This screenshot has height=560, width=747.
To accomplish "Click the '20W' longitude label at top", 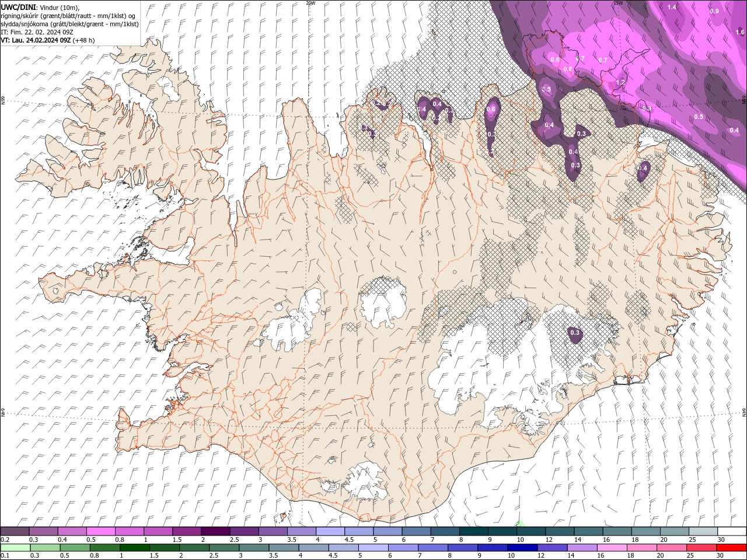I will (311, 3).
